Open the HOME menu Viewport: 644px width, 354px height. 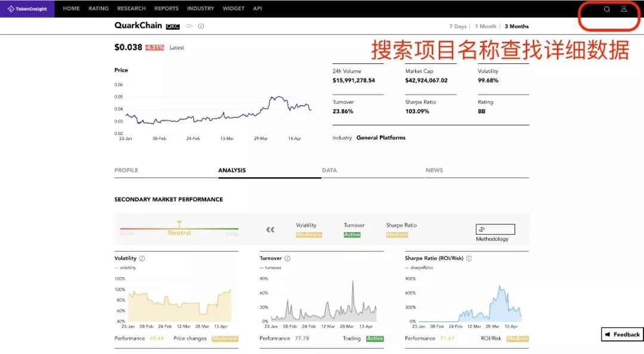pyautogui.click(x=72, y=8)
